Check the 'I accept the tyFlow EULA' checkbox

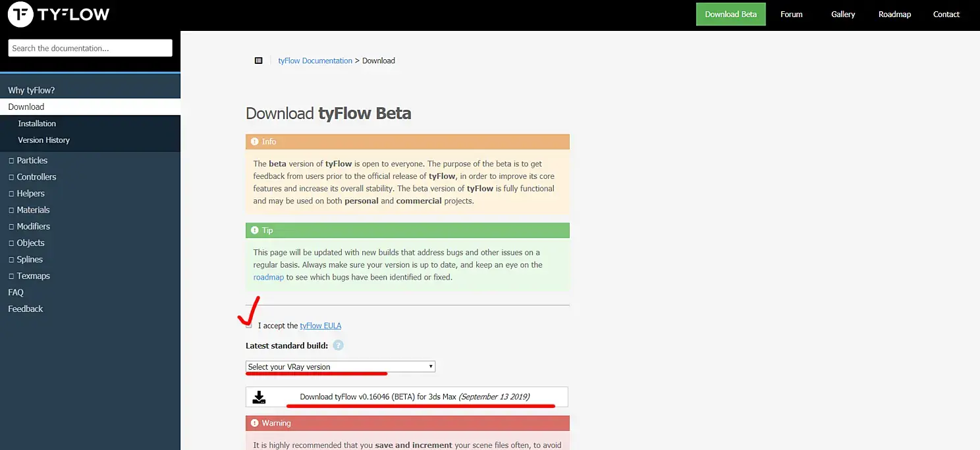pos(248,325)
